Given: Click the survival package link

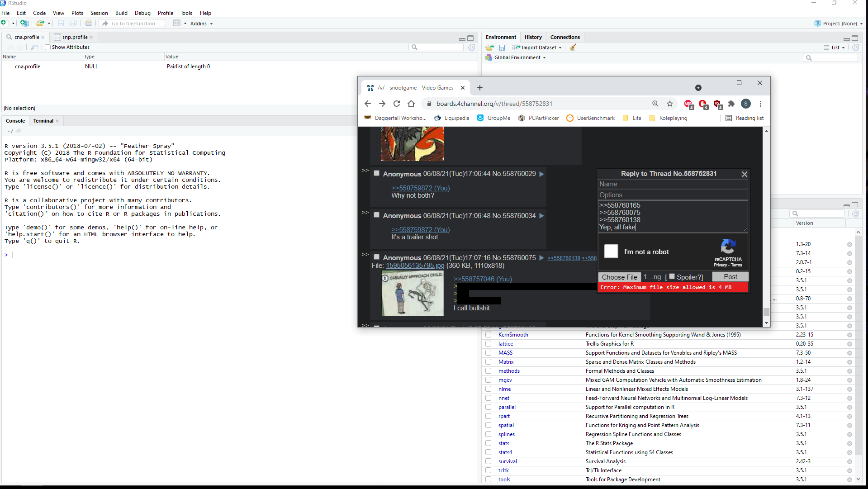Looking at the screenshot, I should (508, 461).
